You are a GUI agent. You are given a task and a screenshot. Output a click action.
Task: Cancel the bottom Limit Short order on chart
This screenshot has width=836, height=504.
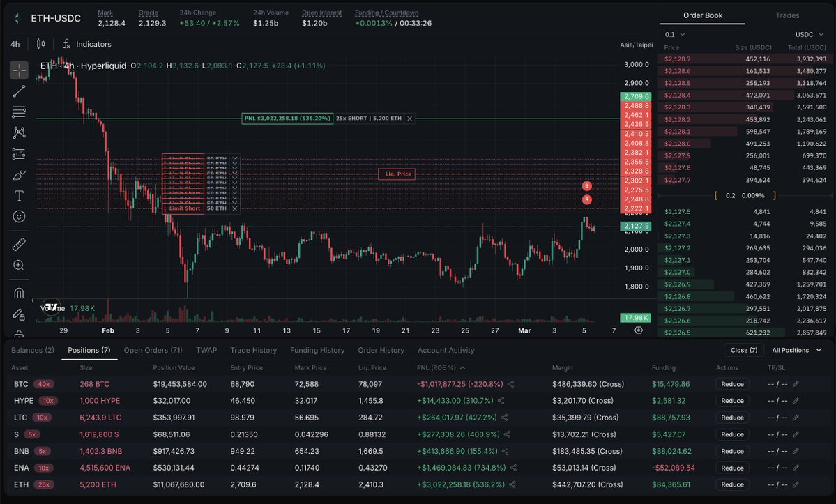[x=234, y=208]
